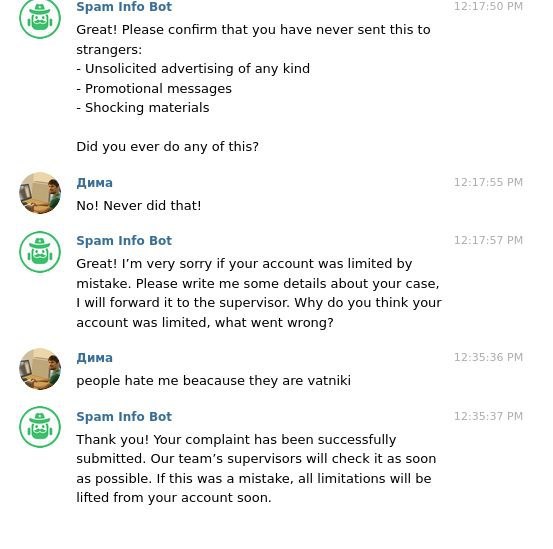Viewport: 553px width, 549px height.
Task: Select message 'people hate me beacause they are vatniki'
Action: [x=213, y=381]
